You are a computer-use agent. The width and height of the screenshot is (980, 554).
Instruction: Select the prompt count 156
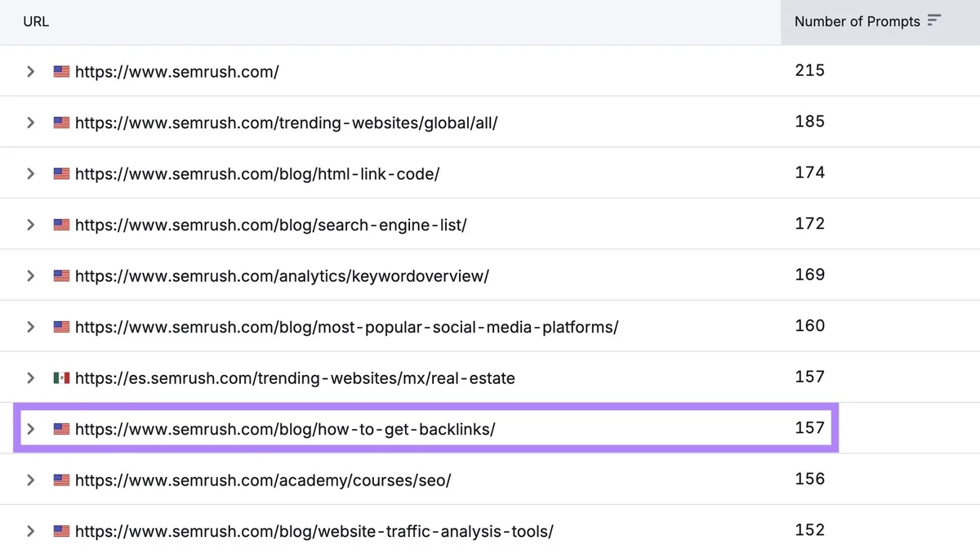pos(810,479)
